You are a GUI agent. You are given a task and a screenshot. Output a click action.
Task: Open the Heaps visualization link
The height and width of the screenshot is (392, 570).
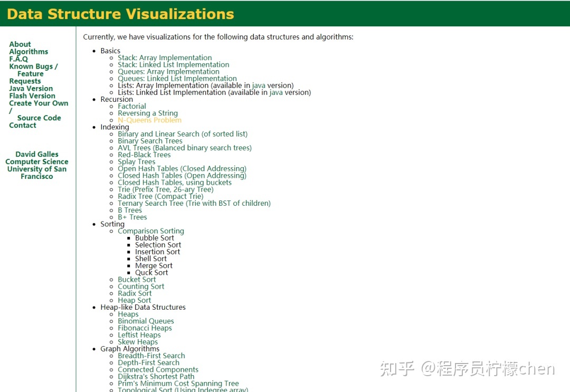pyautogui.click(x=128, y=314)
